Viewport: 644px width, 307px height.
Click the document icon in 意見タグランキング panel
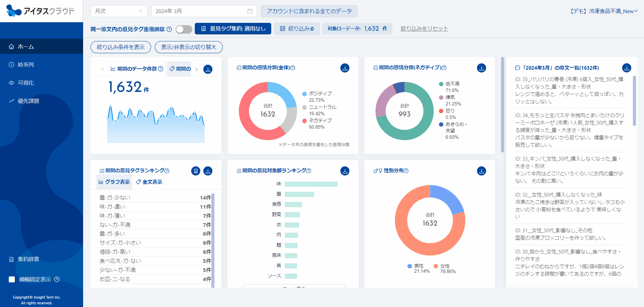coord(195,171)
